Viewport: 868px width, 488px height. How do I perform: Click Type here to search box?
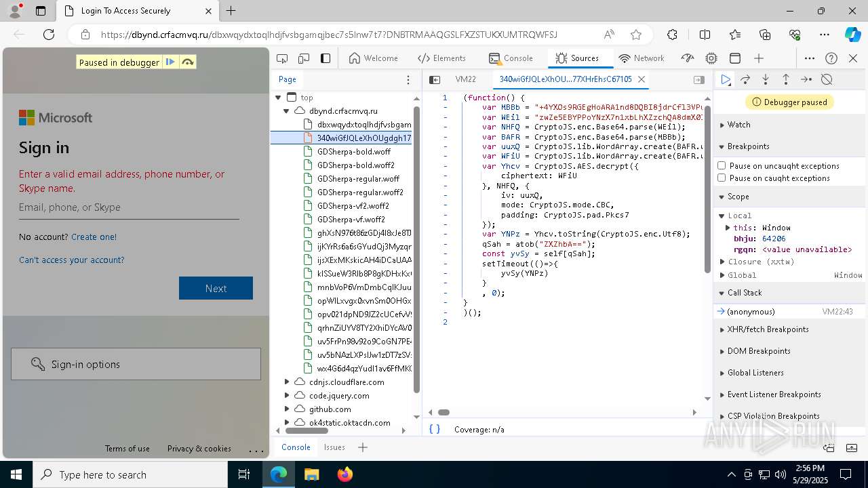point(130,474)
